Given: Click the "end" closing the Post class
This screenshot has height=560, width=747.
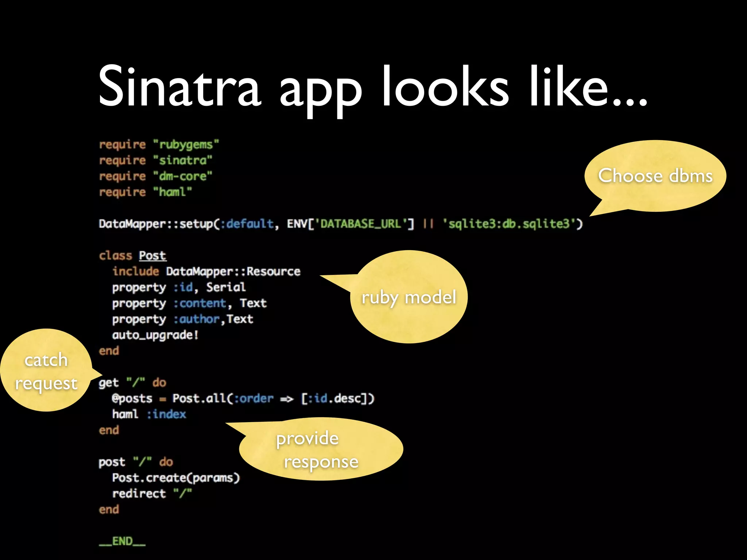Looking at the screenshot, I should [109, 351].
